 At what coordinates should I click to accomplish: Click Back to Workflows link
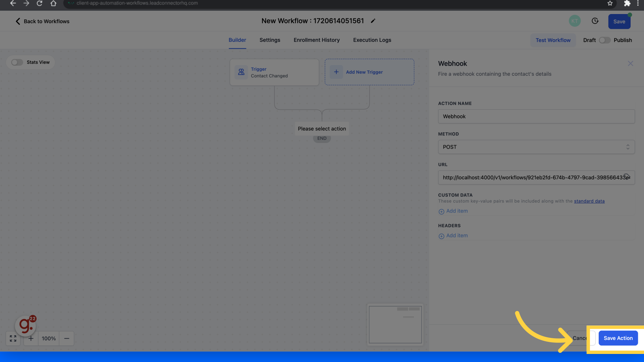pyautogui.click(x=42, y=21)
